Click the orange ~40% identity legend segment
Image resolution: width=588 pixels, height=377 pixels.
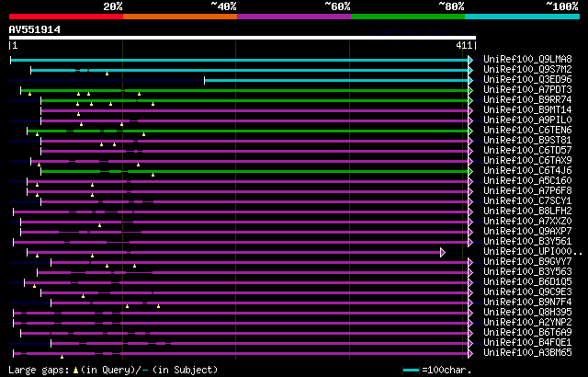tap(180, 17)
